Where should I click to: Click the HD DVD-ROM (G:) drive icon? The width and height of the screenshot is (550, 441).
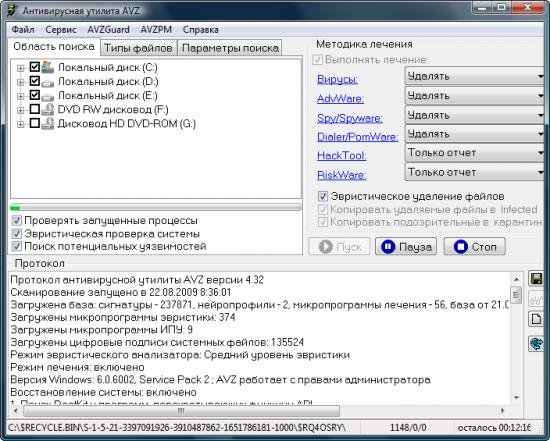pyautogui.click(x=48, y=123)
